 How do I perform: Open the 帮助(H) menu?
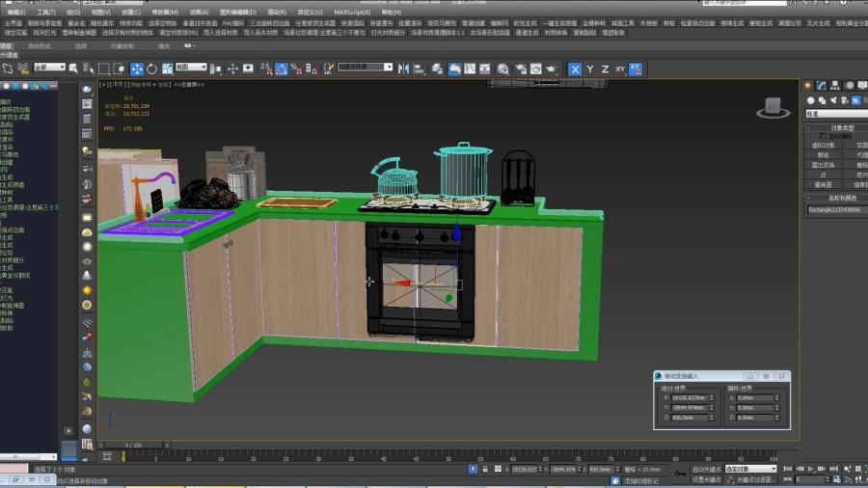point(391,12)
